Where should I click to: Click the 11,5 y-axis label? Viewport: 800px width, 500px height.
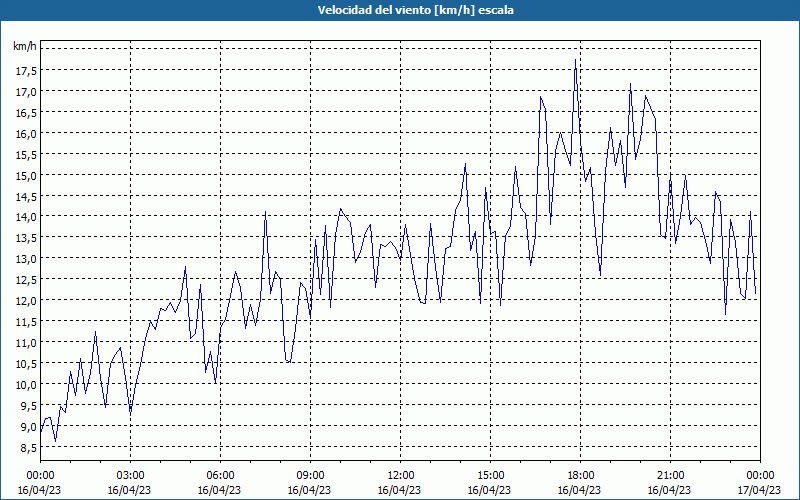(x=26, y=322)
